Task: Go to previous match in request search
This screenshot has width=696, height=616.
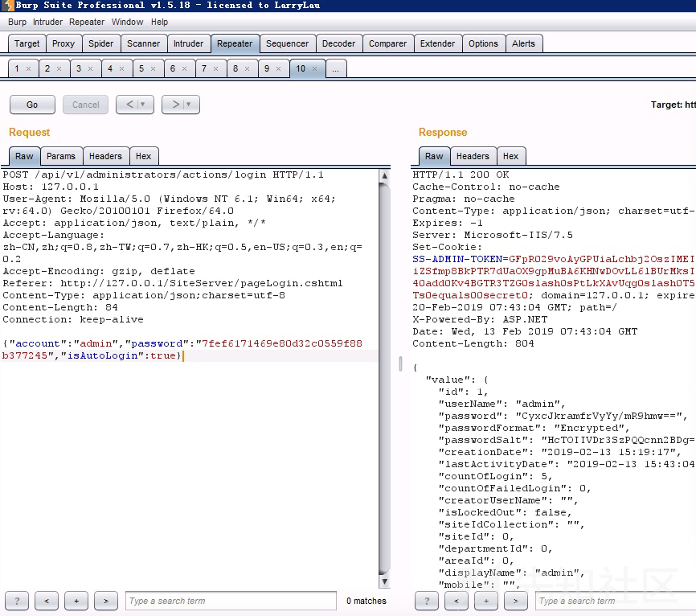Action: tap(47, 601)
